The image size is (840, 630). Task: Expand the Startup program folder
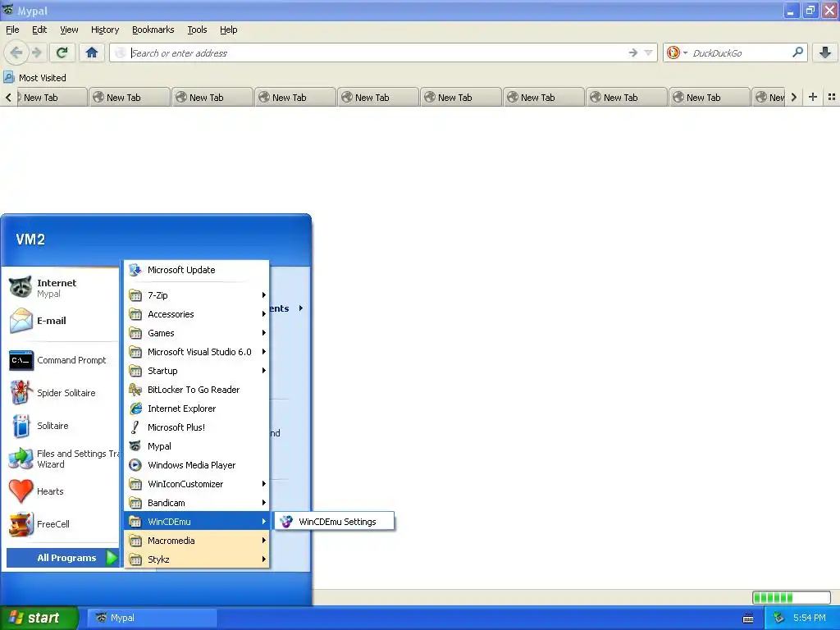tap(197, 371)
